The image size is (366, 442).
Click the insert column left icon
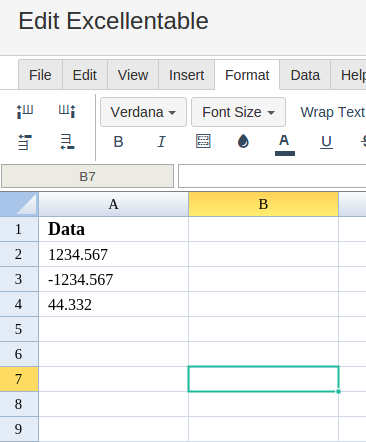click(x=25, y=112)
